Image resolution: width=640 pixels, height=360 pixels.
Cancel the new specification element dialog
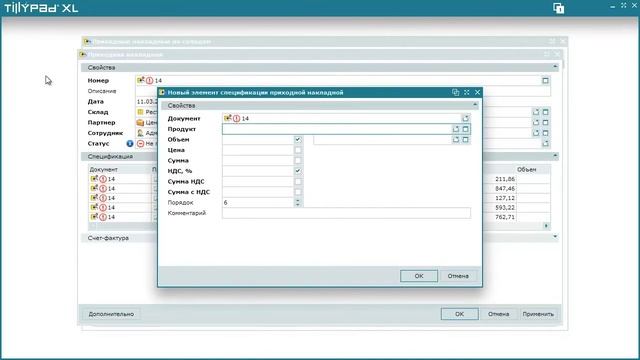click(x=458, y=276)
